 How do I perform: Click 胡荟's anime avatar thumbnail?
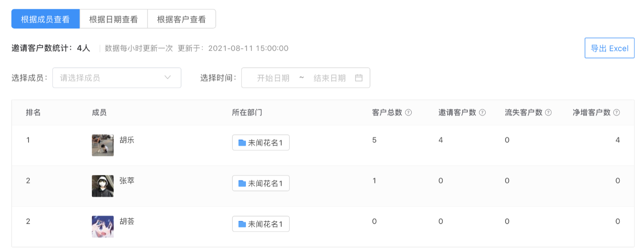coord(103,226)
